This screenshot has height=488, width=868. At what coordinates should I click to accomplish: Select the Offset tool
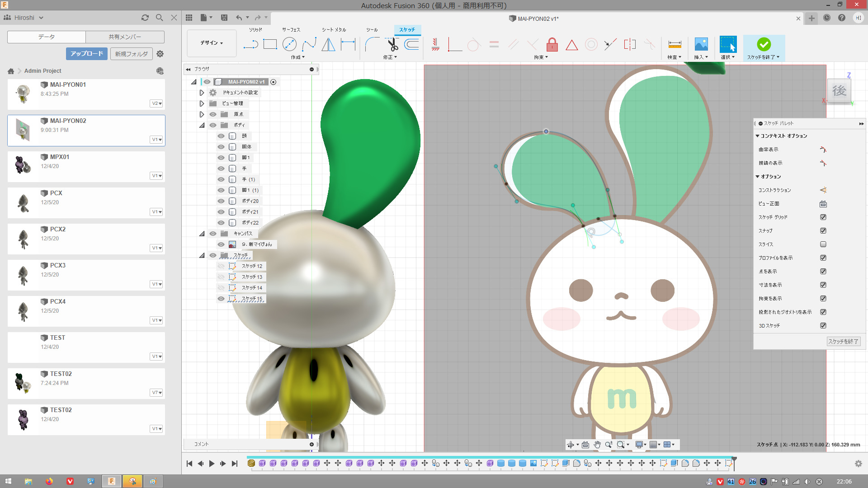click(411, 44)
